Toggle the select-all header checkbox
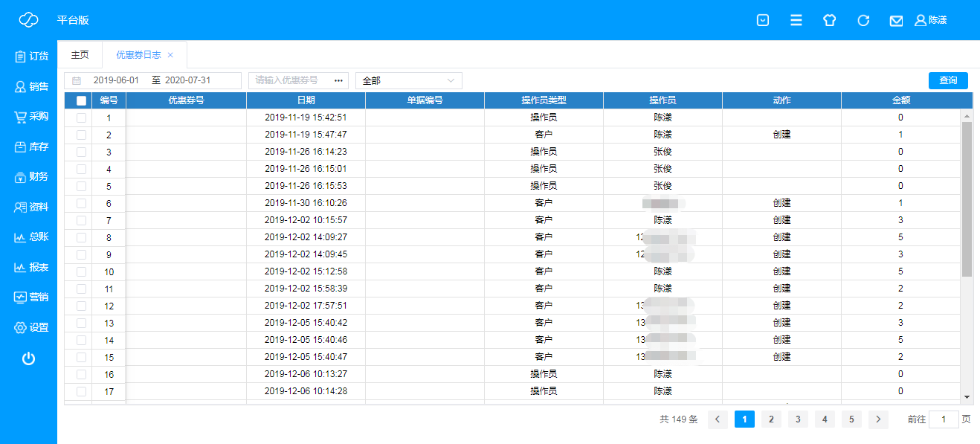This screenshot has width=980, height=444. pos(81,100)
